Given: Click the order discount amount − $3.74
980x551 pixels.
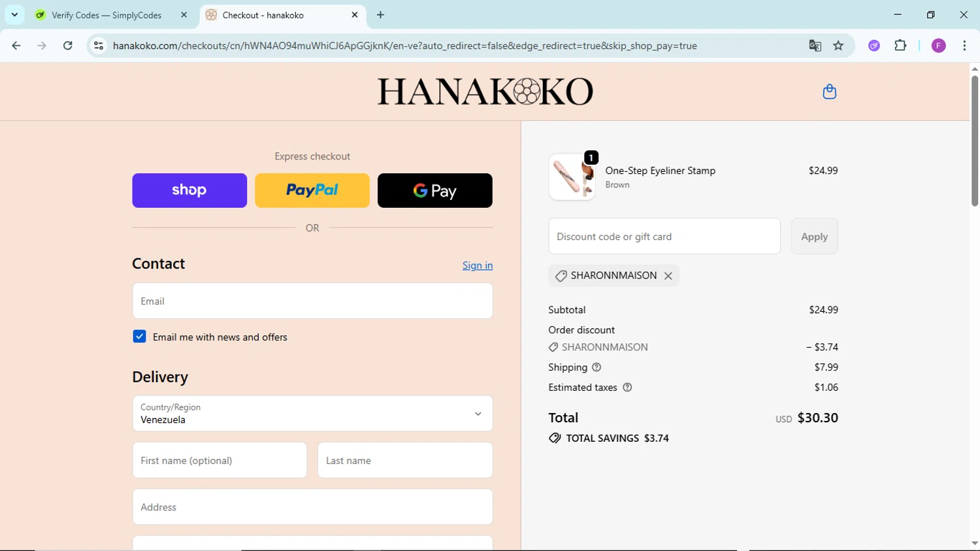Looking at the screenshot, I should 822,347.
